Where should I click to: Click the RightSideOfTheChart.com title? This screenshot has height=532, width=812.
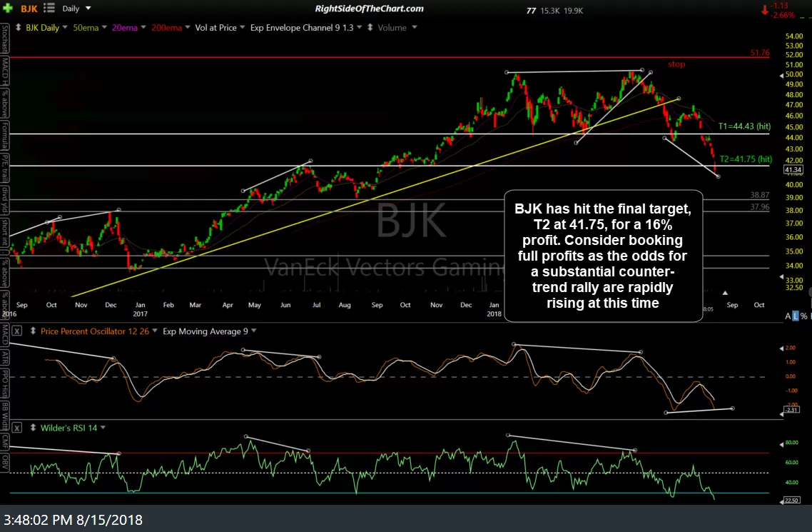pyautogui.click(x=369, y=9)
